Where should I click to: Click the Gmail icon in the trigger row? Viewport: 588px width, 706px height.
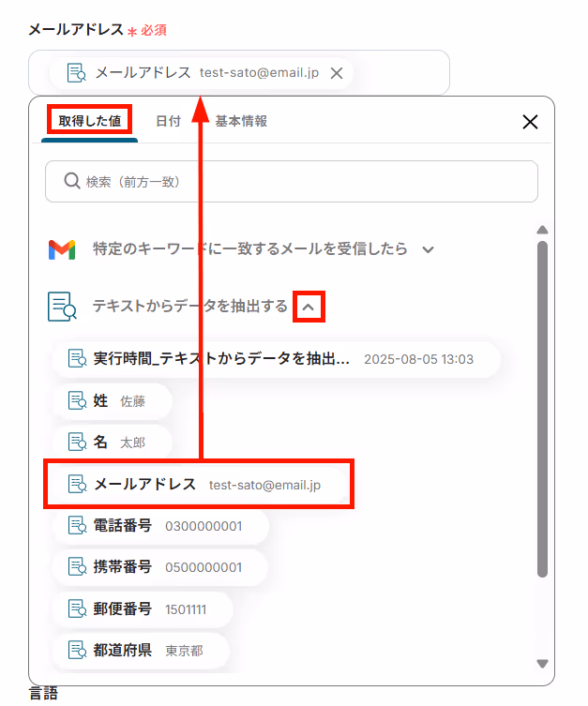[x=62, y=250]
